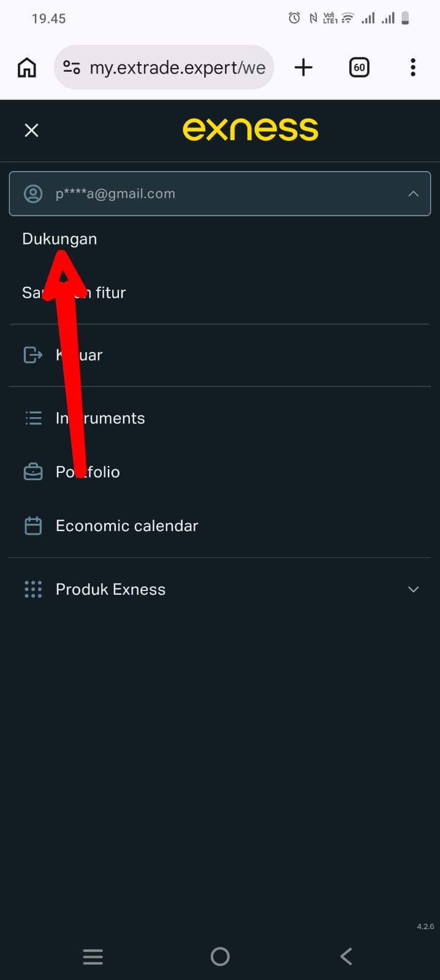440x980 pixels.
Task: Open a new browser tab
Action: tap(303, 67)
